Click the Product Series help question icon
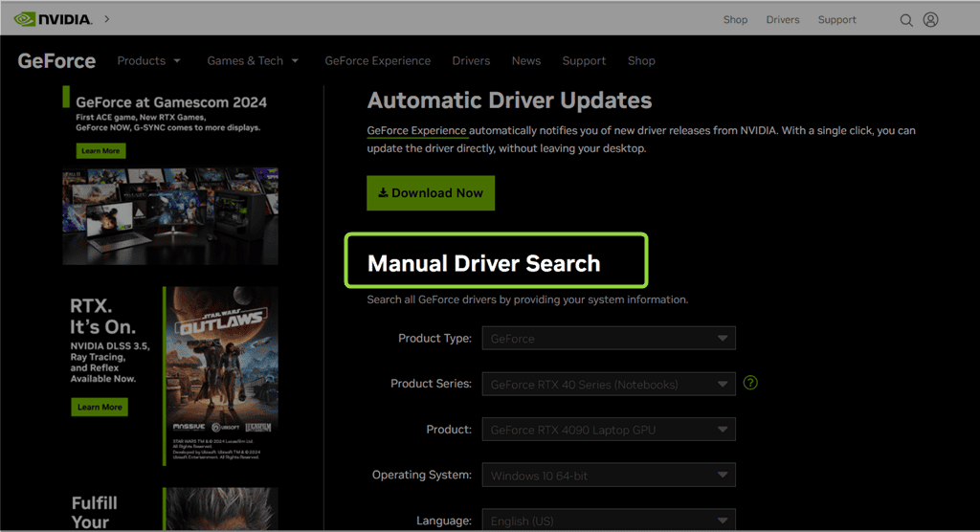The height and width of the screenshot is (532, 980). click(x=750, y=383)
